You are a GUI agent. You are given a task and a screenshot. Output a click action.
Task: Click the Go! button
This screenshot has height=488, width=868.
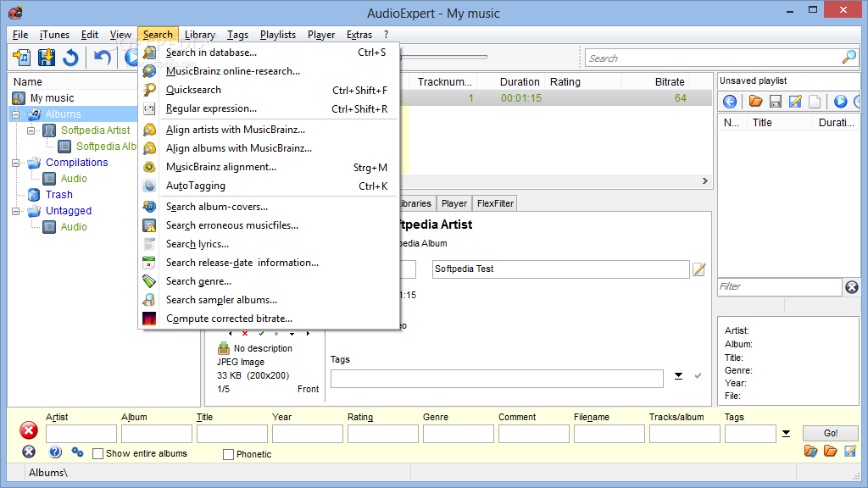coord(831,433)
